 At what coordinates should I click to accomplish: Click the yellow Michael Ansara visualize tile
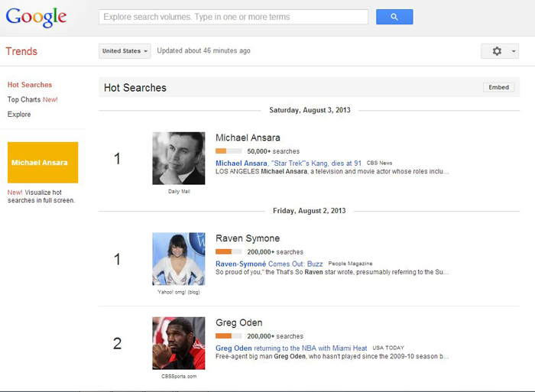(x=43, y=163)
